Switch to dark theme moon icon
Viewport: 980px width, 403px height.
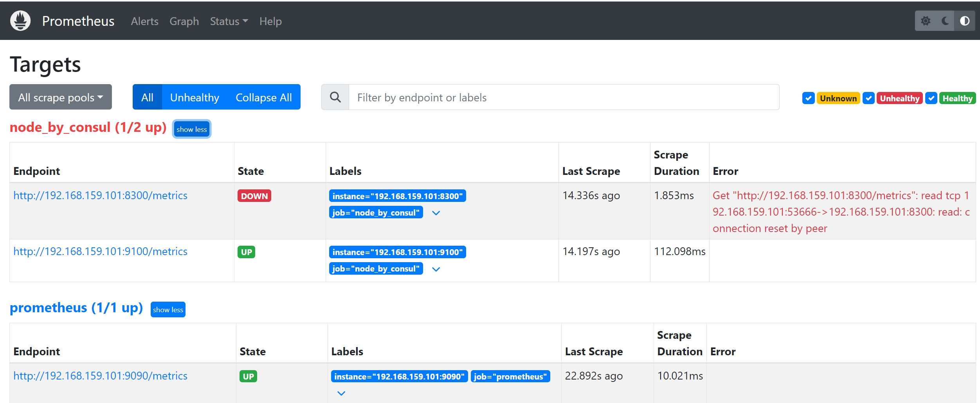click(945, 21)
